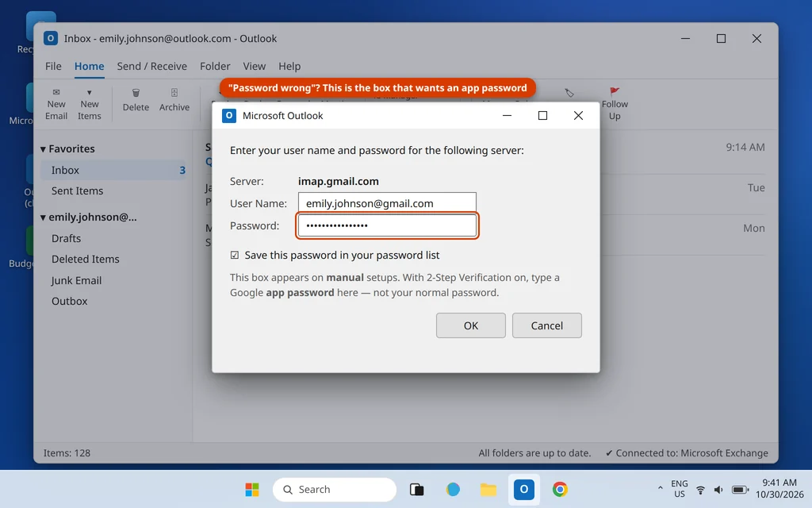This screenshot has height=508, width=812.
Task: Click the Outlook logo in the dialog title
Action: click(229, 116)
